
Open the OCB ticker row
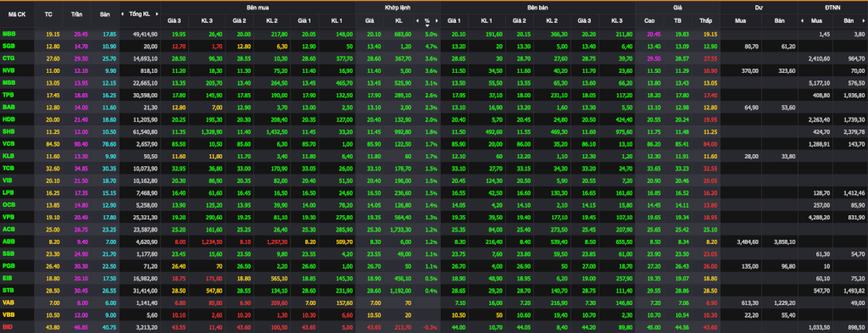[x=434, y=204]
